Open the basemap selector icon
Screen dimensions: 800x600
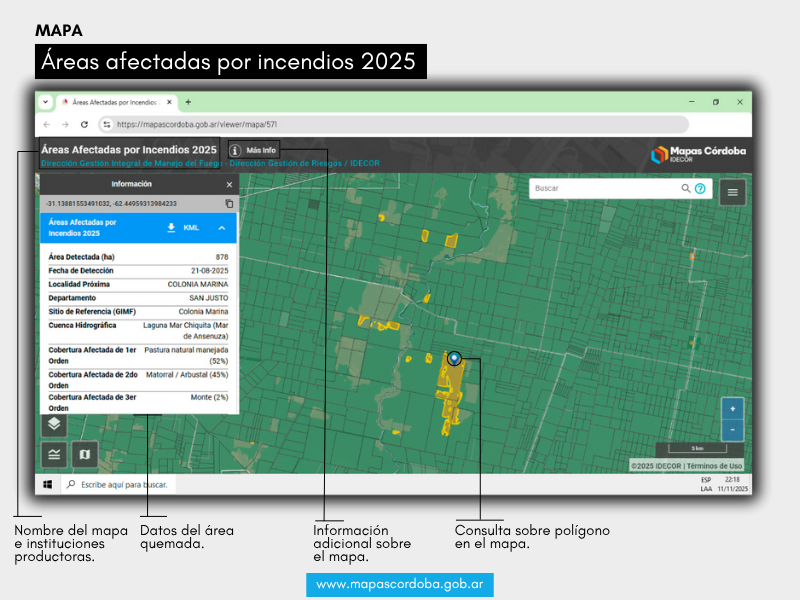pyautogui.click(x=85, y=455)
